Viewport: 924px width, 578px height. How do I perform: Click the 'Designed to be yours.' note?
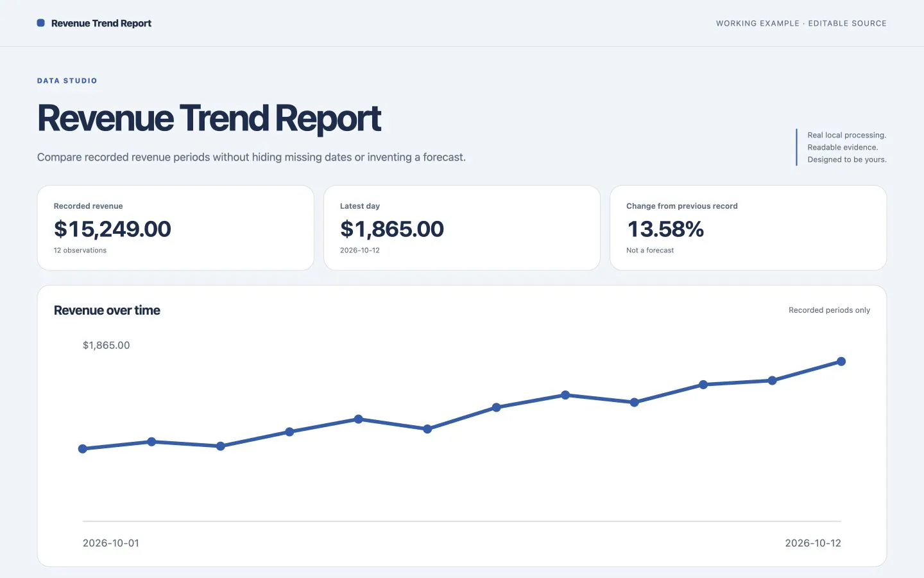coord(847,160)
